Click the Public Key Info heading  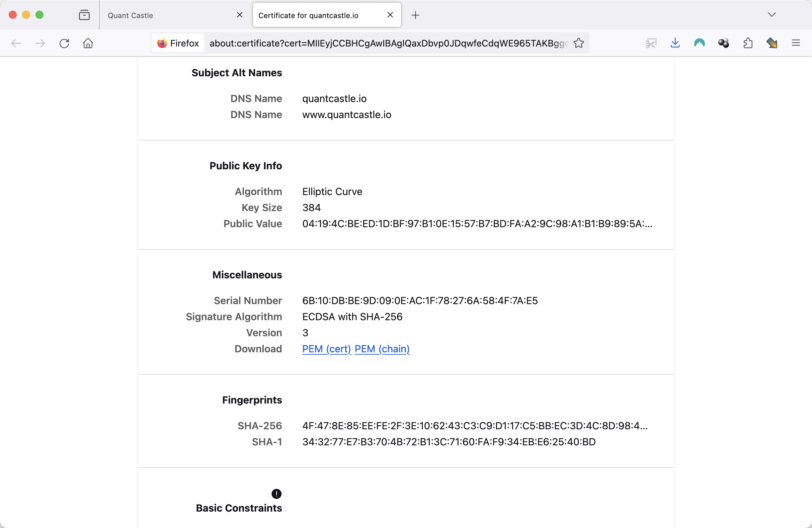click(x=246, y=166)
